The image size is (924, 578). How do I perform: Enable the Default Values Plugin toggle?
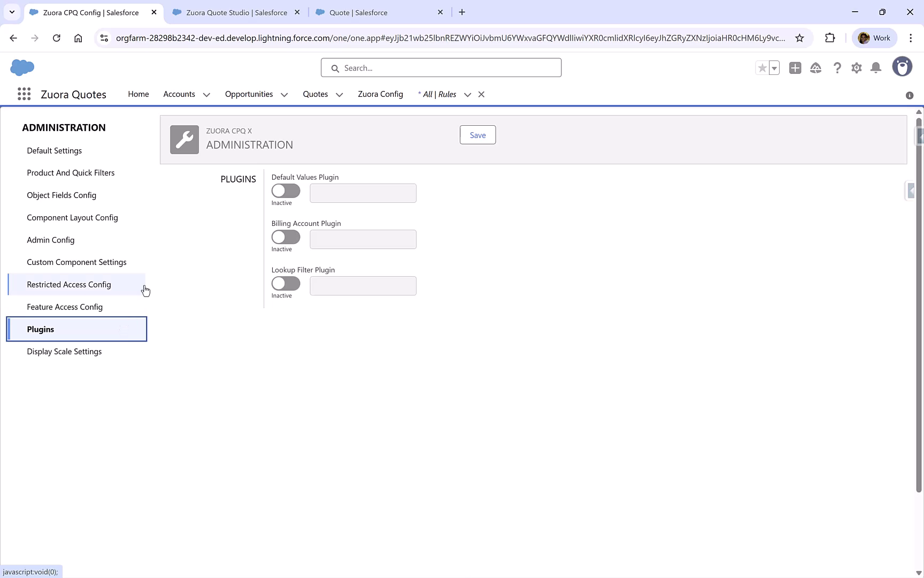pyautogui.click(x=286, y=191)
